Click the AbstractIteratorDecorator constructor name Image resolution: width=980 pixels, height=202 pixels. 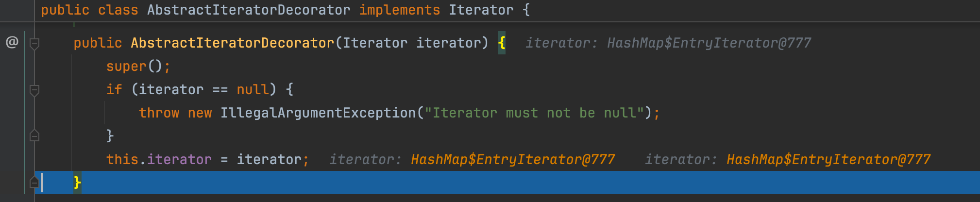[x=232, y=43]
